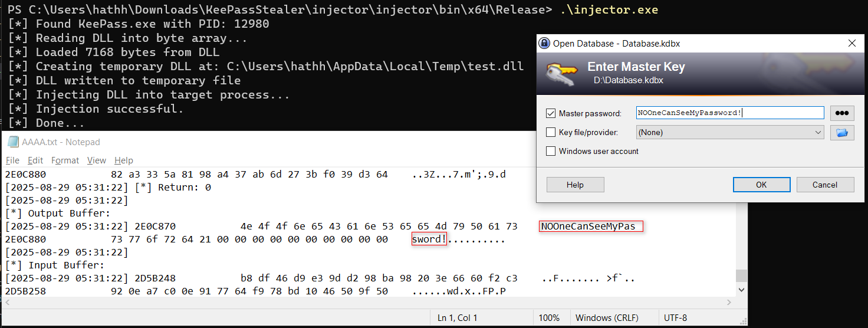This screenshot has width=868, height=328.
Task: Click 'UTF-8' encoding in the status bar
Action: click(x=675, y=318)
